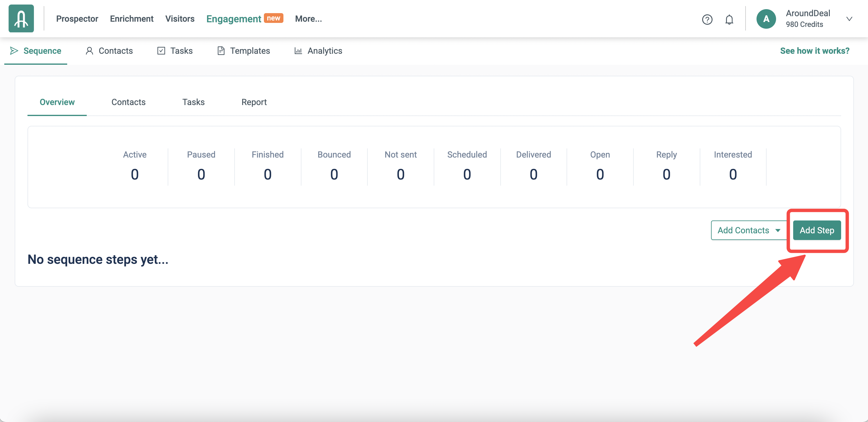This screenshot has width=868, height=422.
Task: Open the help question mark icon
Action: [707, 20]
